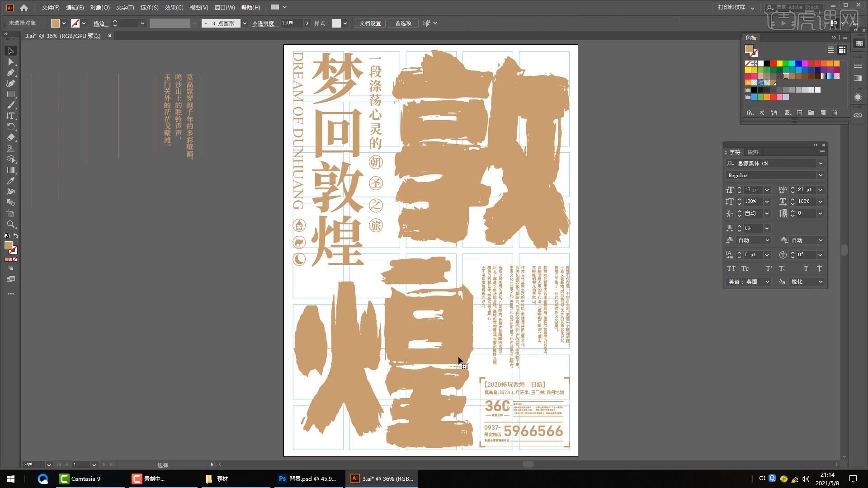Select the Eraser tool
This screenshot has height=488, width=868.
click(x=11, y=137)
